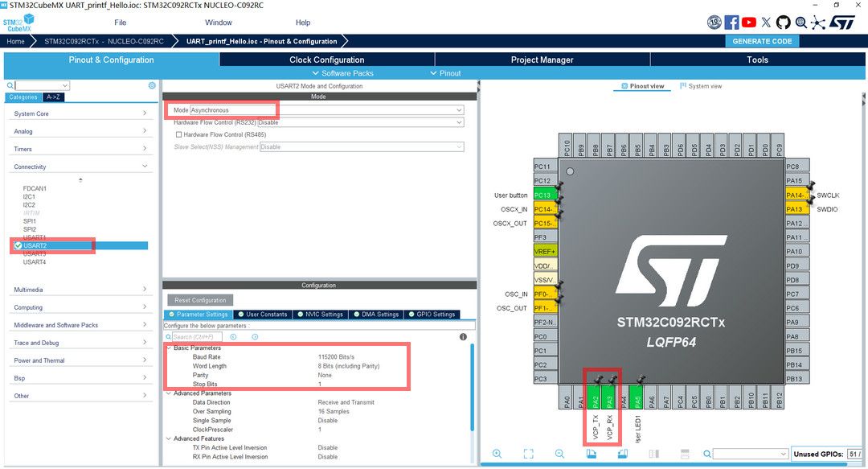
Task: Click the pin search field below the chip
Action: (x=747, y=453)
